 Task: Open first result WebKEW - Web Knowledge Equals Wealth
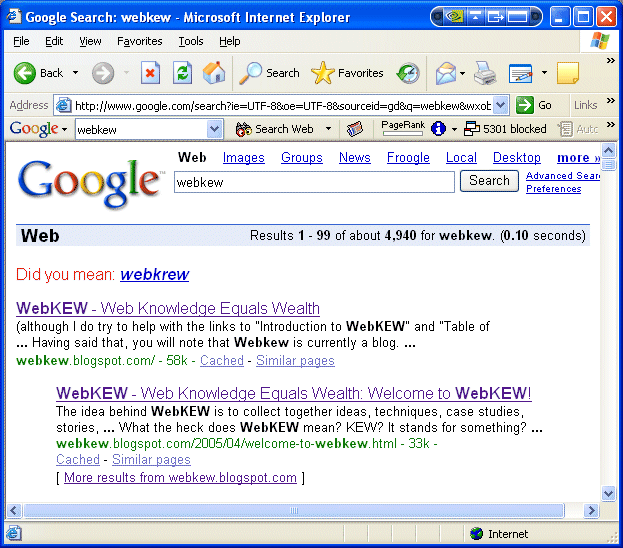coord(168,308)
